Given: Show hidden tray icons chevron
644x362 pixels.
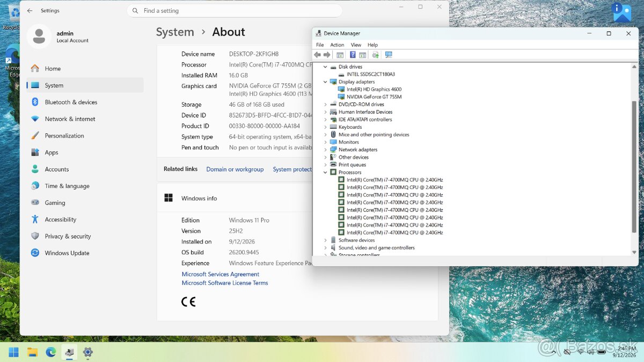Looking at the screenshot, I should click(x=553, y=352).
